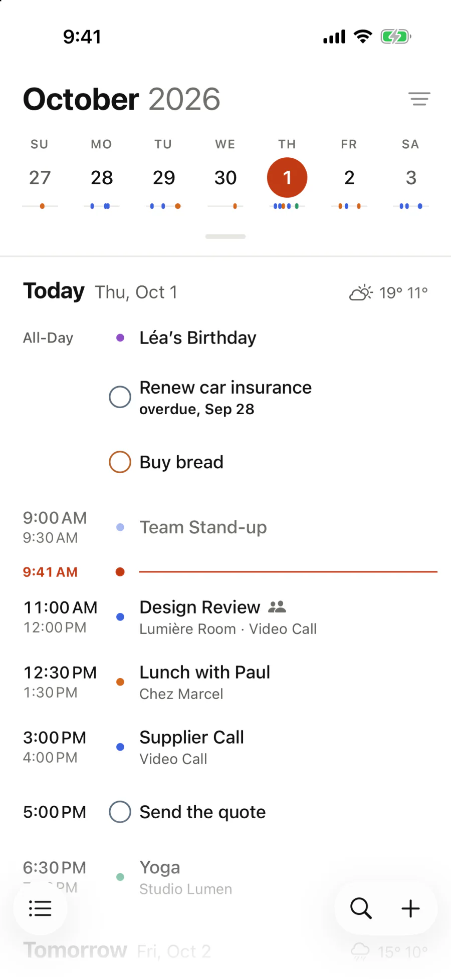451x980 pixels.
Task: Mark Buy bread as completed
Action: click(120, 462)
